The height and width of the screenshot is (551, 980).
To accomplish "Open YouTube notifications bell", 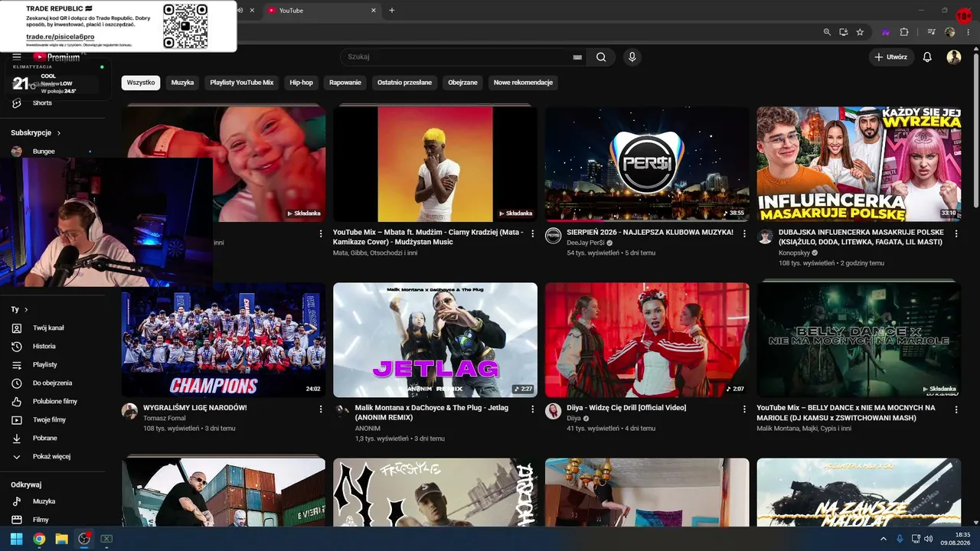I will point(927,57).
